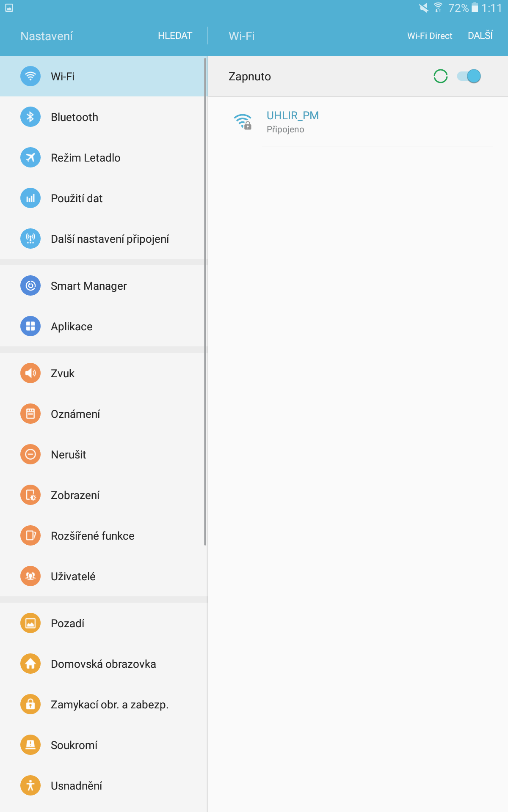Open Smart Manager icon
The height and width of the screenshot is (812, 508).
[30, 285]
